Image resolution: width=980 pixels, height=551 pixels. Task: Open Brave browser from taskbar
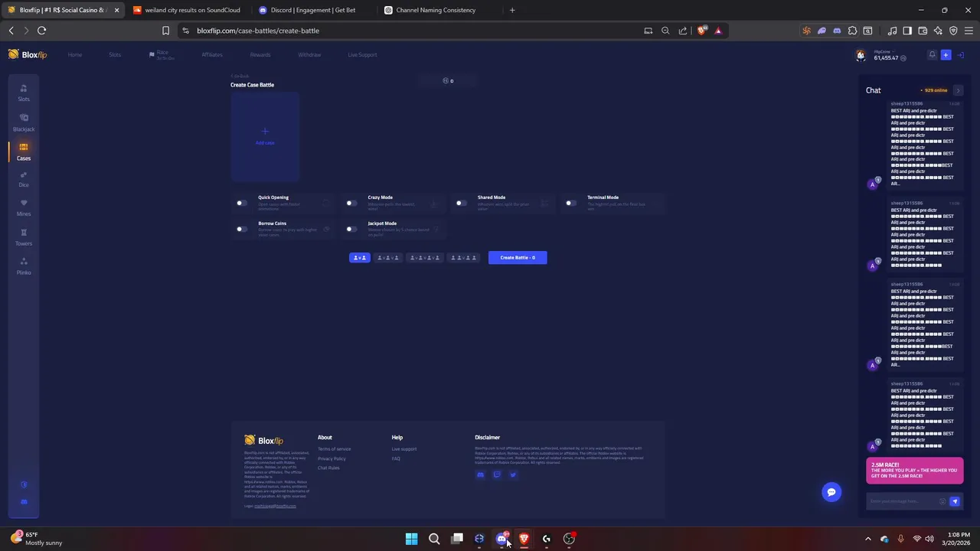point(524,539)
